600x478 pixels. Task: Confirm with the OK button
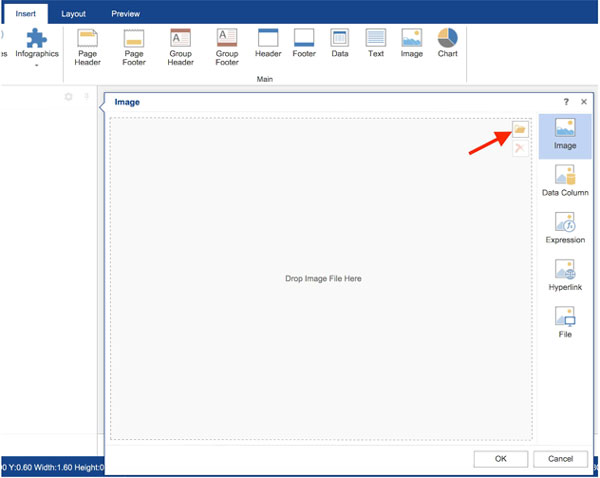tap(501, 459)
